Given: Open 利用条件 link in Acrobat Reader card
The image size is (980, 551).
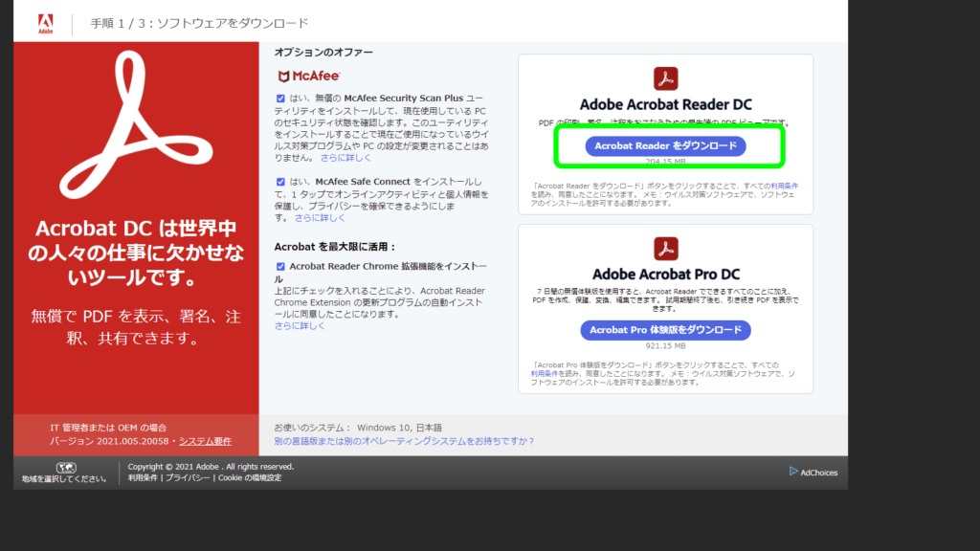Looking at the screenshot, I should (x=785, y=187).
